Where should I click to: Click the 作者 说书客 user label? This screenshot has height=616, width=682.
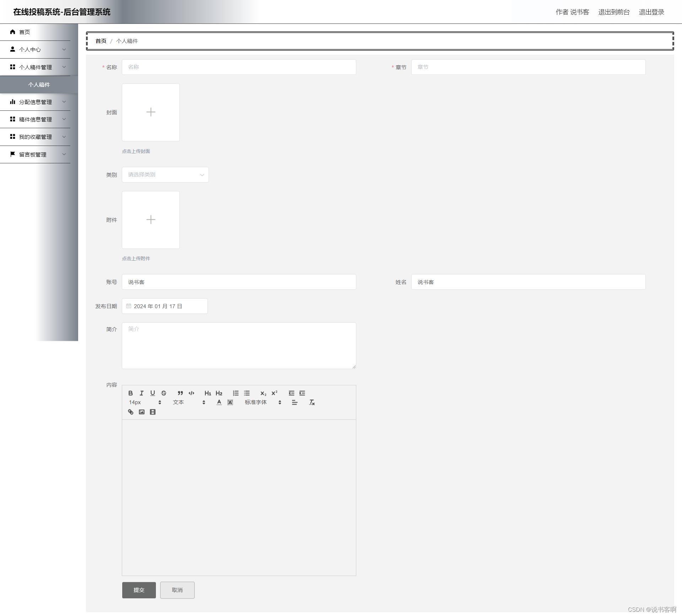[572, 12]
